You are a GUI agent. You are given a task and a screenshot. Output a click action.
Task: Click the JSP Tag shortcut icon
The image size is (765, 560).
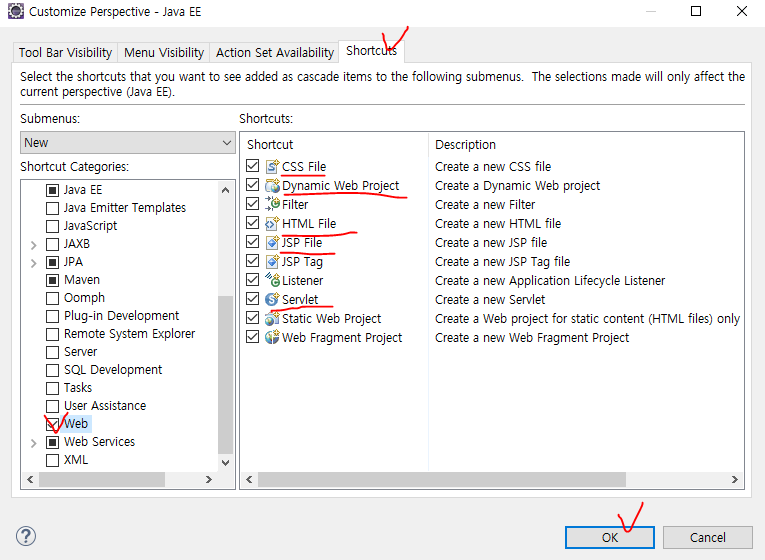(x=272, y=261)
